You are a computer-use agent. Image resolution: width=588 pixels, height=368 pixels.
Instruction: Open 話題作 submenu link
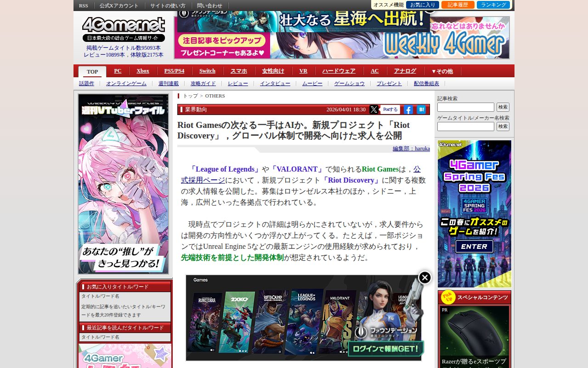click(86, 83)
